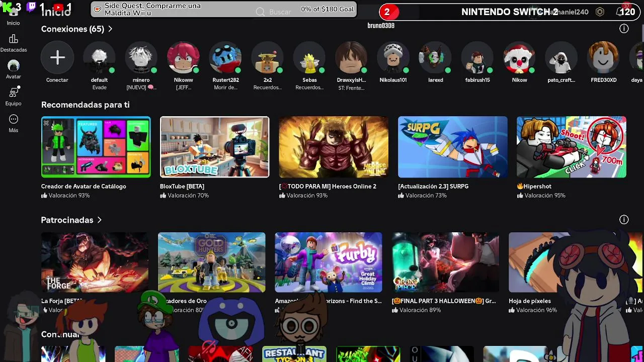Open Hipershot game thumbnail
The image size is (644, 362).
click(572, 147)
